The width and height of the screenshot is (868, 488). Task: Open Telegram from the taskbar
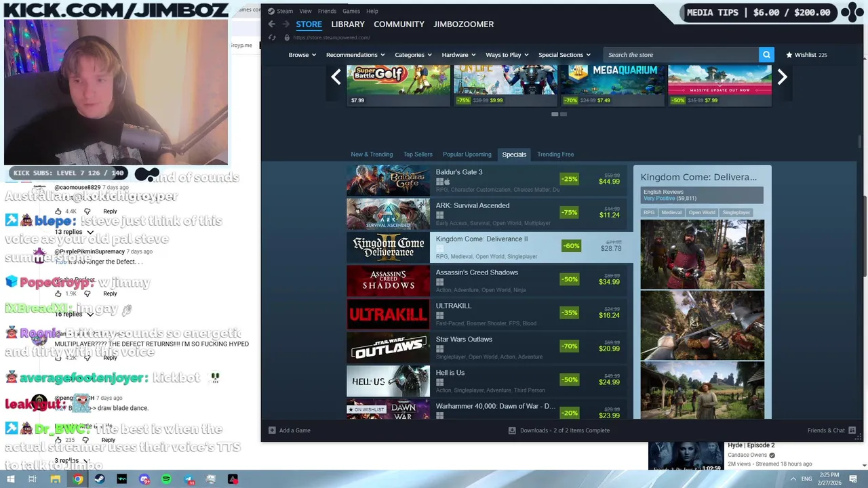tap(189, 479)
